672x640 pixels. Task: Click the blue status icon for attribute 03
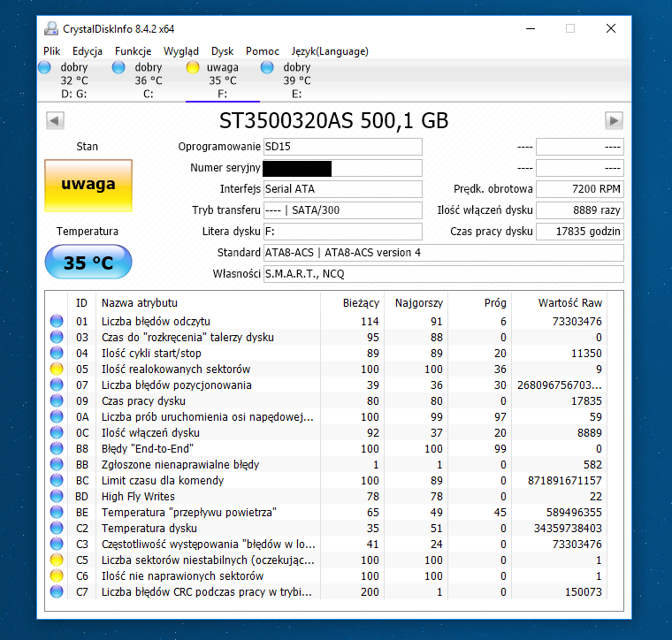(x=57, y=337)
